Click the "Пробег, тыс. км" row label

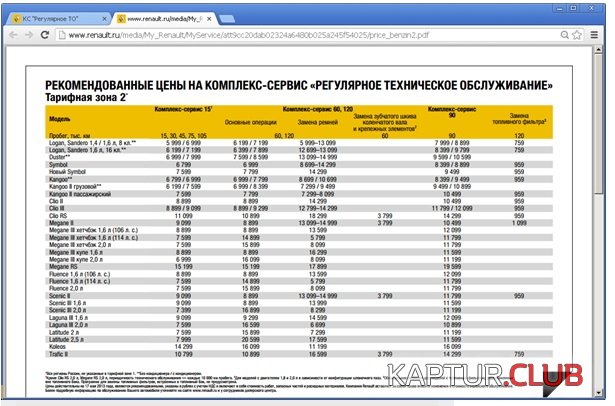[x=69, y=136]
